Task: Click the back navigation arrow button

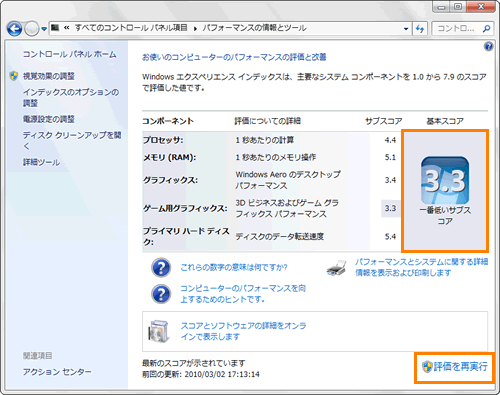Action: [x=14, y=29]
